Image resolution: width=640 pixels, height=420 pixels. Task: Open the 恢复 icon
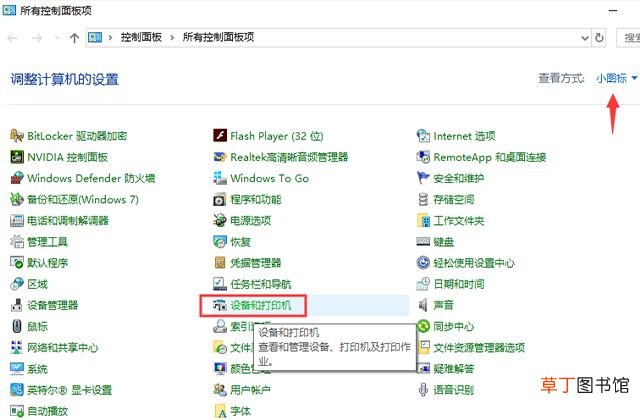point(220,242)
